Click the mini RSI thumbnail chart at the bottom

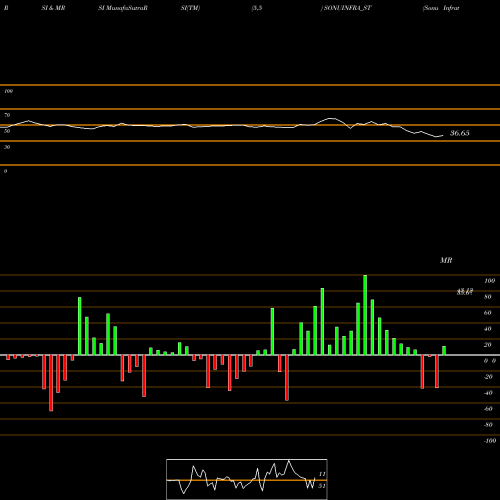(247, 479)
